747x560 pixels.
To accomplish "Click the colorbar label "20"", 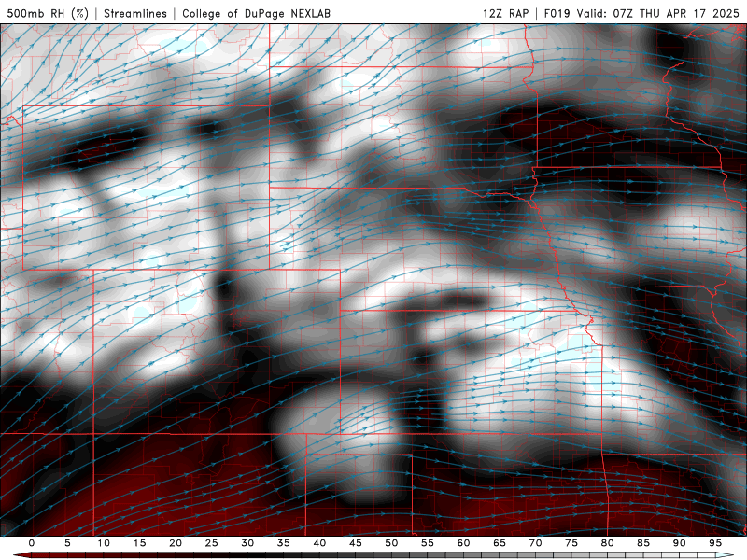I will [x=176, y=543].
